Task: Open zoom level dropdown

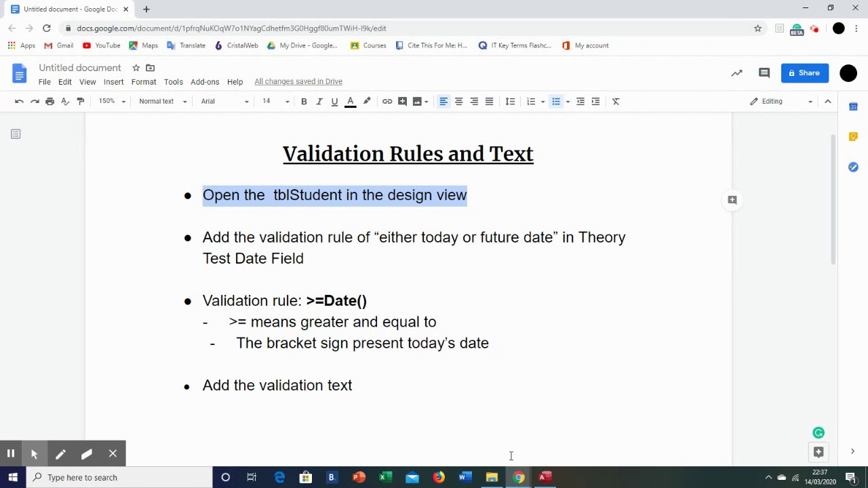Action: point(112,102)
